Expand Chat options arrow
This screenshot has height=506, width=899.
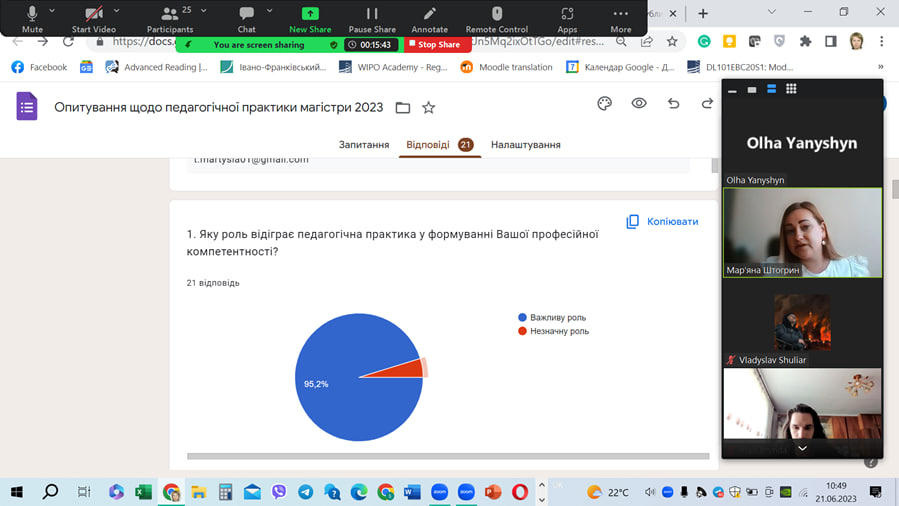click(x=269, y=10)
